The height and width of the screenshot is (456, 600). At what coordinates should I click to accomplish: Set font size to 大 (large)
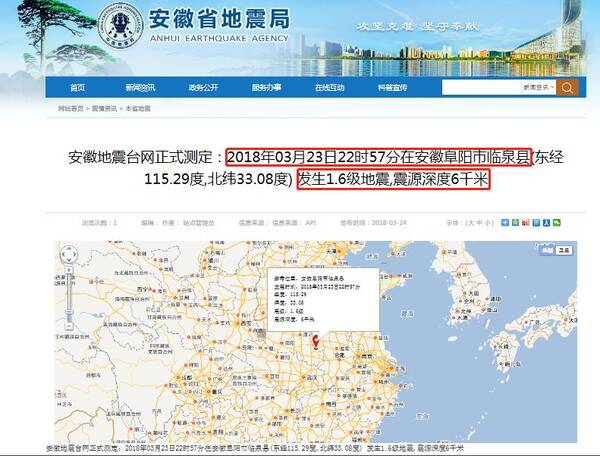[x=471, y=223]
